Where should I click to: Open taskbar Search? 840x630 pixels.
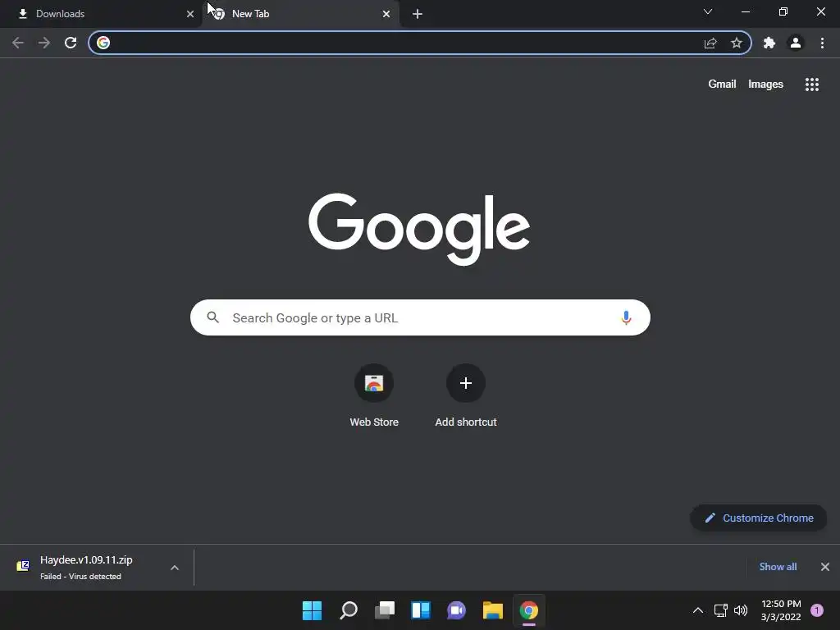coord(349,610)
